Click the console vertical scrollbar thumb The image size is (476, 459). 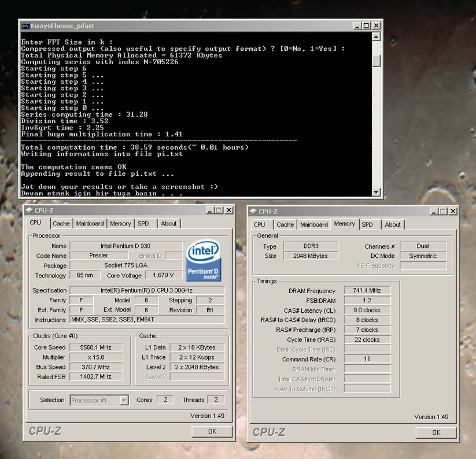tap(376, 61)
